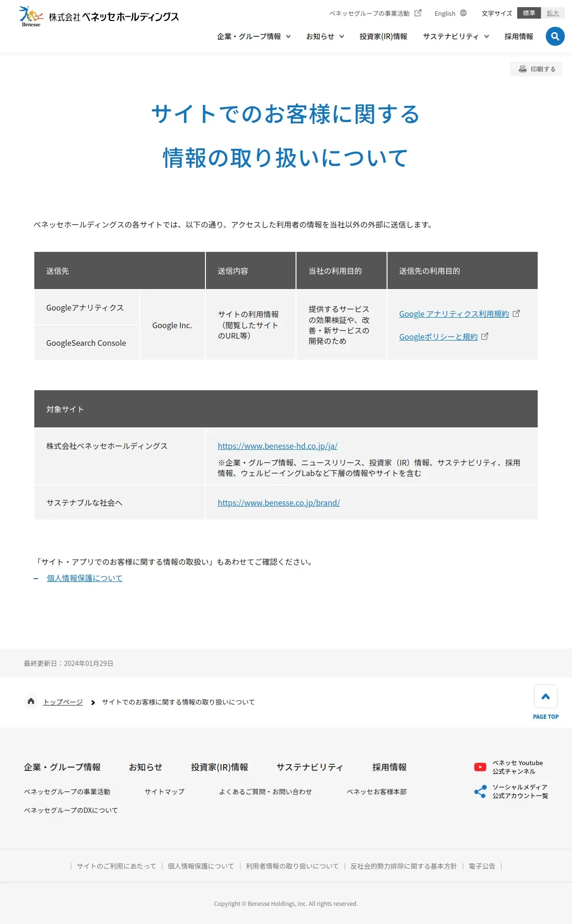Viewport: 572px width, 924px height.
Task: Open ベネッセグループの事業活動 header link
Action: [x=369, y=13]
